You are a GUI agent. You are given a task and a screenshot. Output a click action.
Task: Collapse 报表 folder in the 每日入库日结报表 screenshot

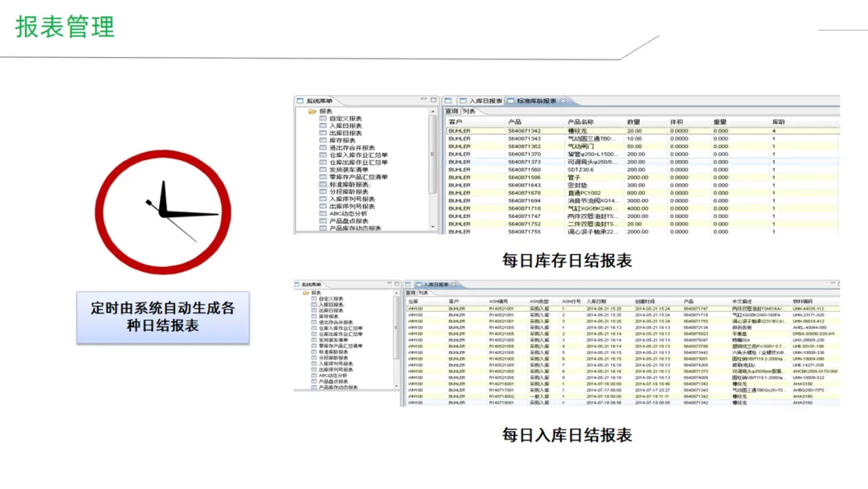[313, 293]
